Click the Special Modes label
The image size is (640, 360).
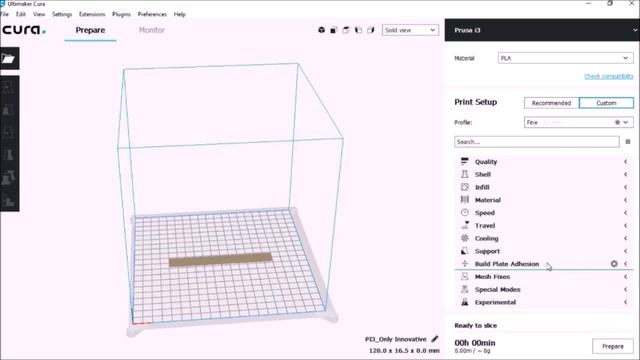point(498,289)
